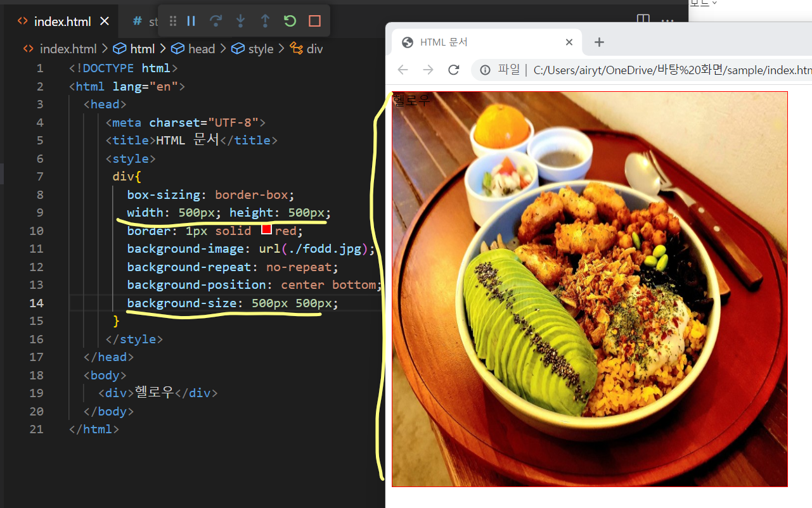The width and height of the screenshot is (812, 508).
Task: Click the browser Back arrow
Action: click(403, 70)
